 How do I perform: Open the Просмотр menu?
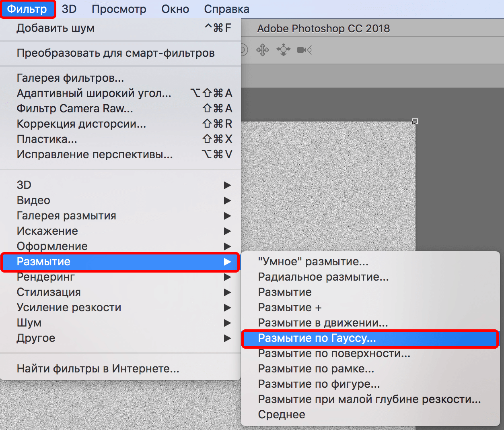[x=119, y=9]
